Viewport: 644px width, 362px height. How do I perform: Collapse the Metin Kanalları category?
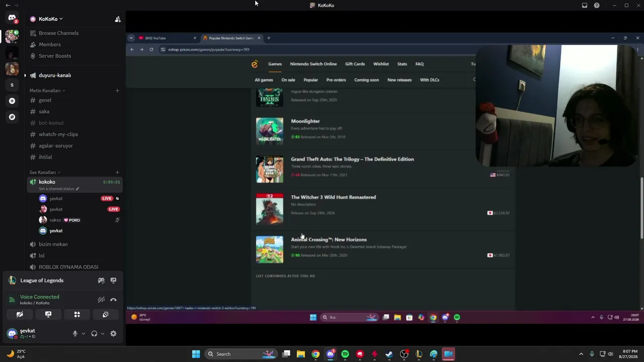click(x=47, y=90)
